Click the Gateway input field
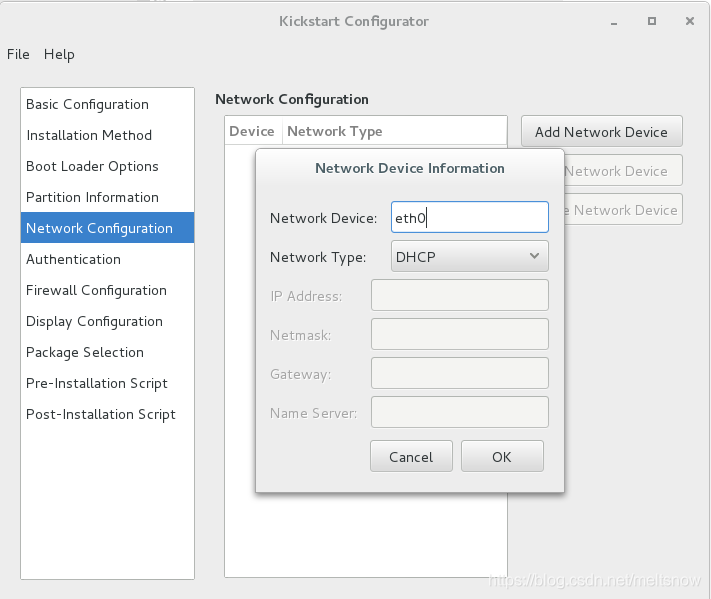The width and height of the screenshot is (711, 599). point(460,374)
